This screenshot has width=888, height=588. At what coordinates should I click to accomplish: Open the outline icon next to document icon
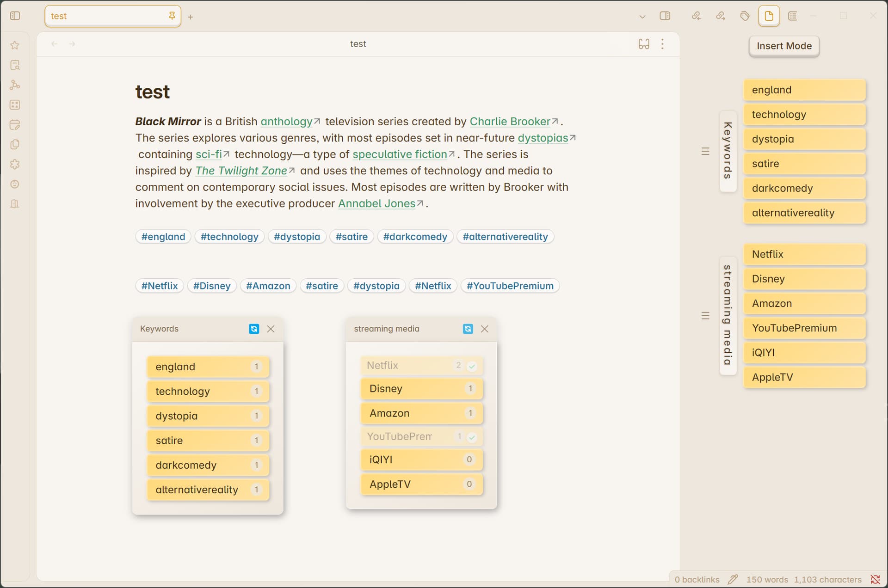pyautogui.click(x=793, y=16)
